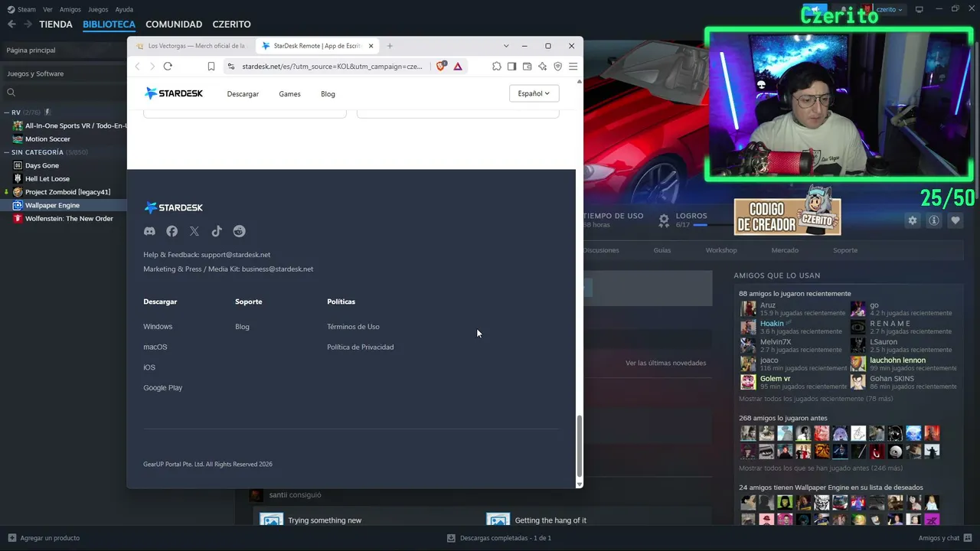The height and width of the screenshot is (551, 980).
Task: Open Blog in the StarDesk header
Action: 328,94
